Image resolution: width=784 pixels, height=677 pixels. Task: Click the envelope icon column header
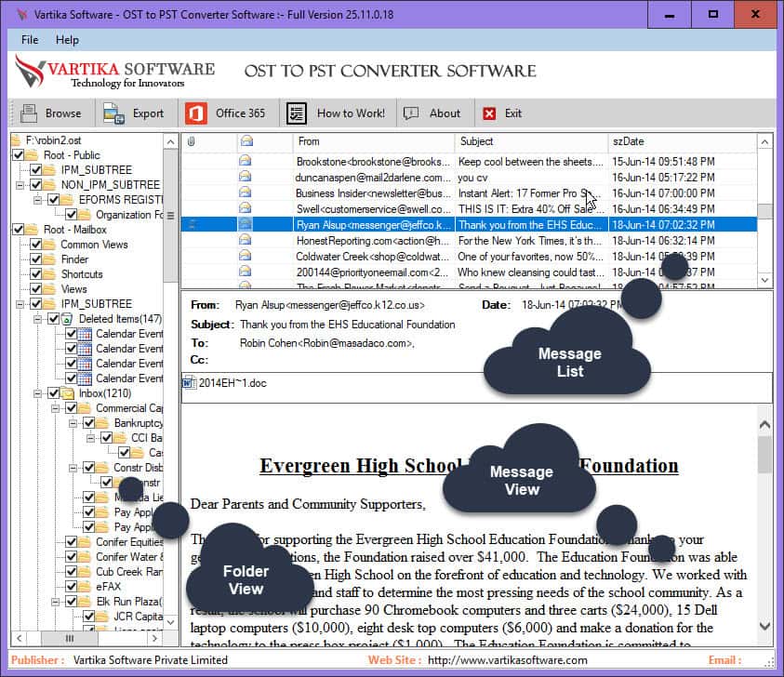(246, 141)
